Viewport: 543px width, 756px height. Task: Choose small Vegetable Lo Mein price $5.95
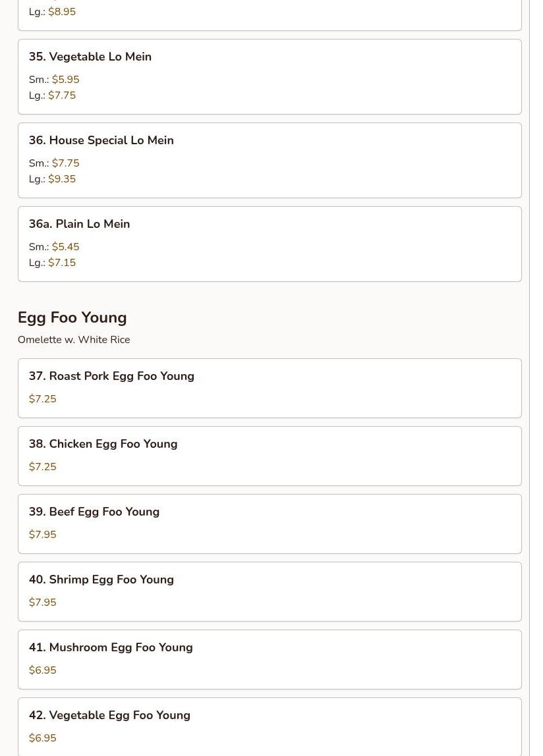[54, 79]
